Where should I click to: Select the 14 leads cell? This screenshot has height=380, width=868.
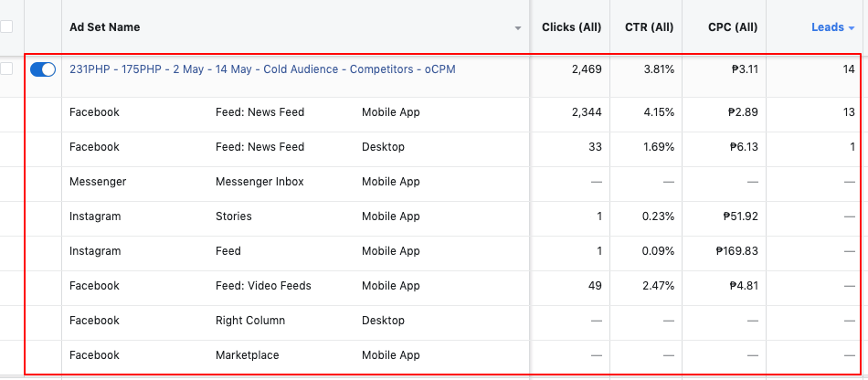click(849, 69)
